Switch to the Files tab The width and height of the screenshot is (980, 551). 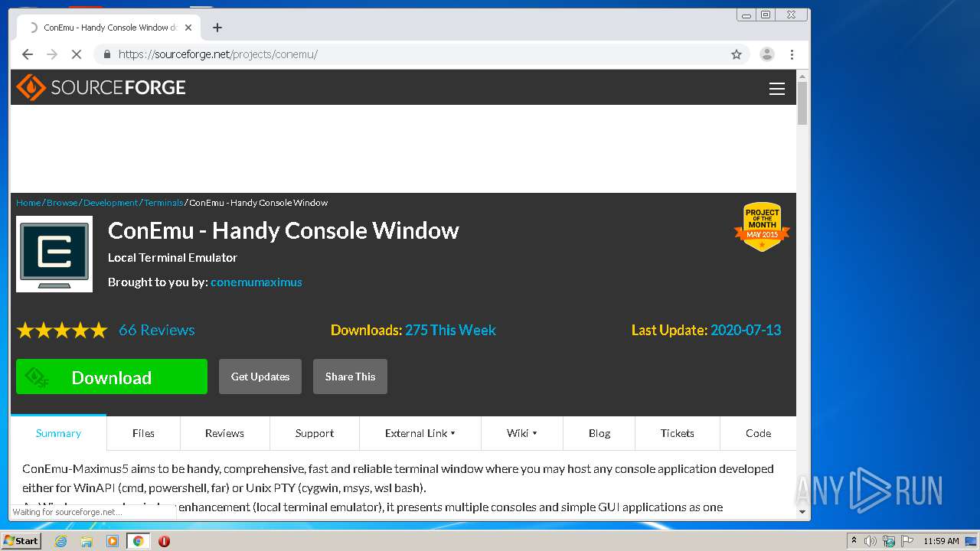(143, 433)
